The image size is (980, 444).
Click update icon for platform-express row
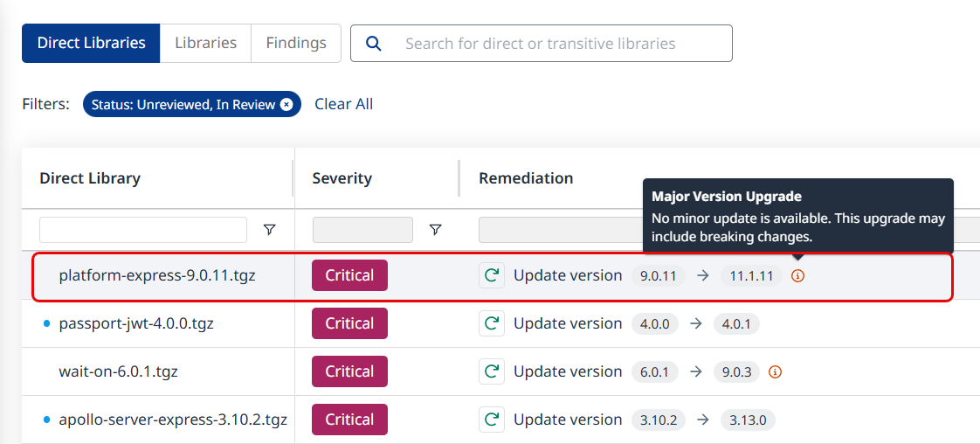492,275
